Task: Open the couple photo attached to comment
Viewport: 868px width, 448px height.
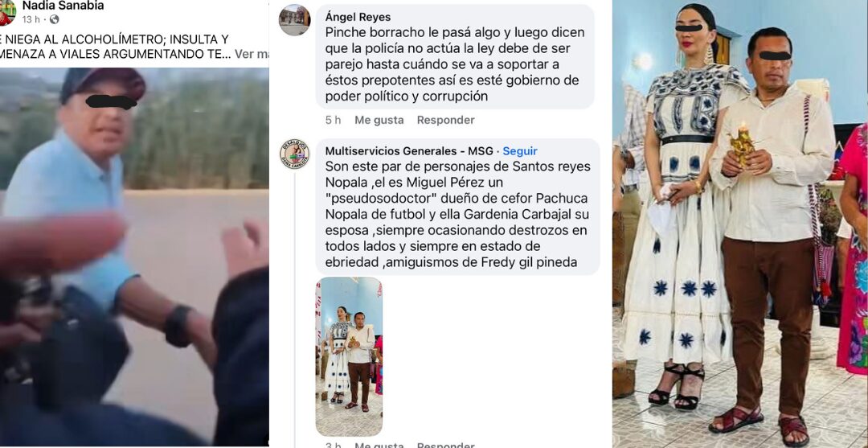Action: pyautogui.click(x=349, y=356)
